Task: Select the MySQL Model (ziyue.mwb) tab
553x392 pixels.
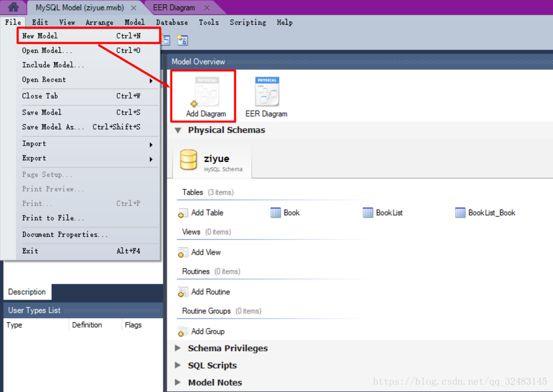Action: coord(80,8)
